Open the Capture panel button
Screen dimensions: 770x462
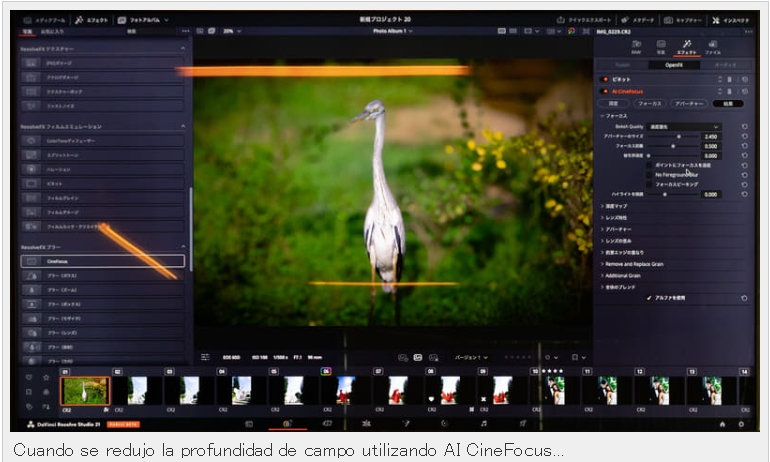click(x=683, y=20)
